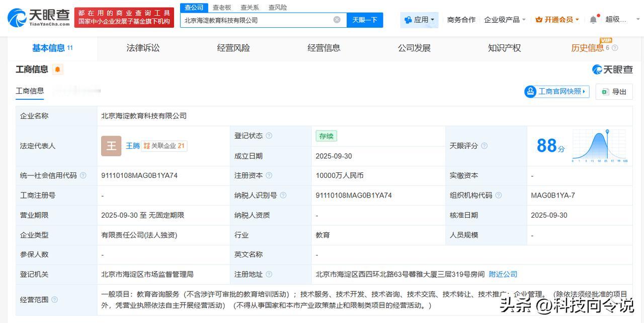
Task: Click the organization code MAG0B1YA-7
Action: [x=553, y=195]
